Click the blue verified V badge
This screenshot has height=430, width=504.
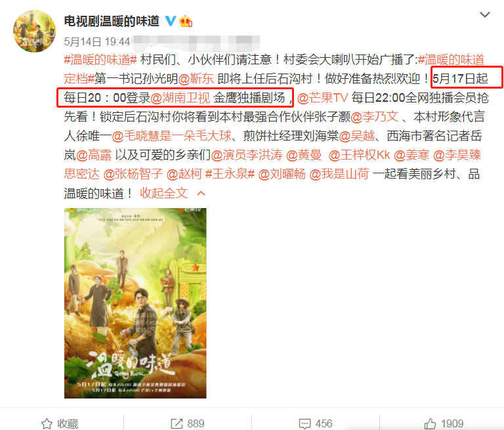[171, 21]
